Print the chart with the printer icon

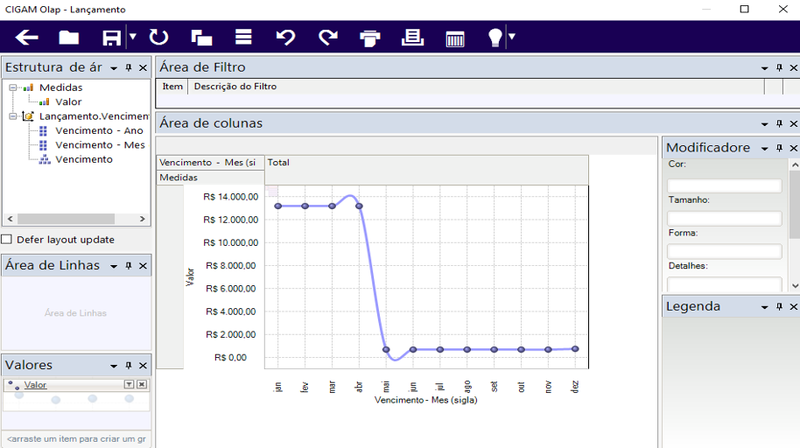pos(370,38)
